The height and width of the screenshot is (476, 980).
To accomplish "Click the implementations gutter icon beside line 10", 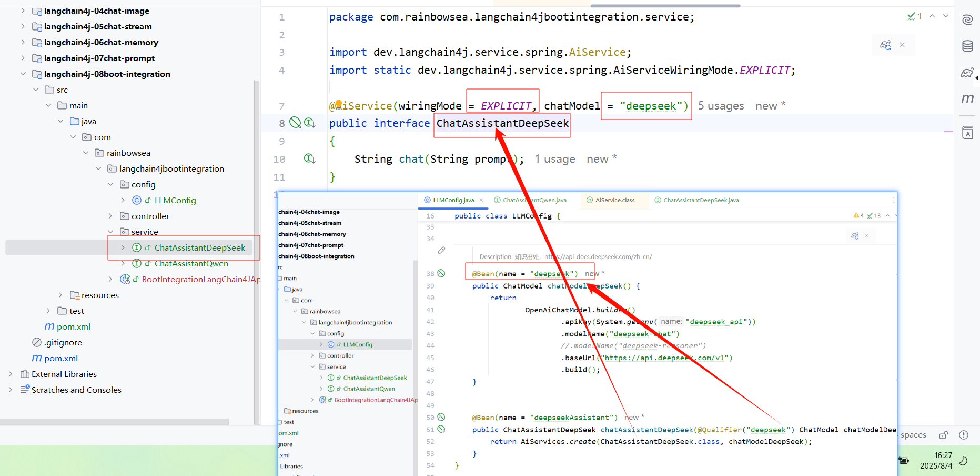I will tap(310, 158).
